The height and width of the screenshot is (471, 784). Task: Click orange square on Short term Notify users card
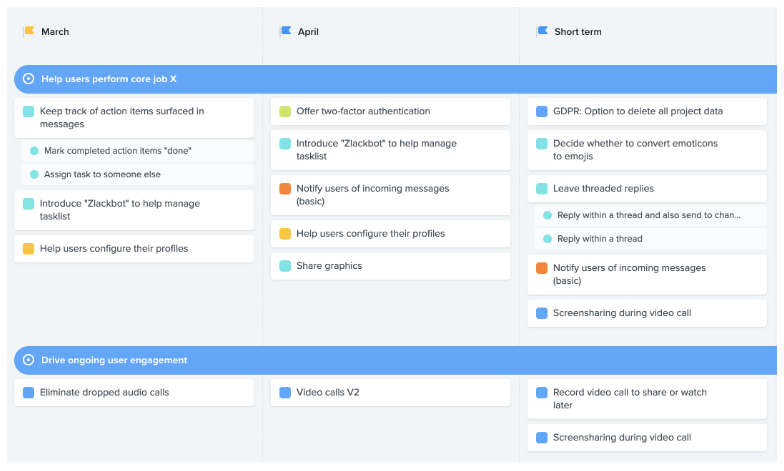pyautogui.click(x=542, y=268)
